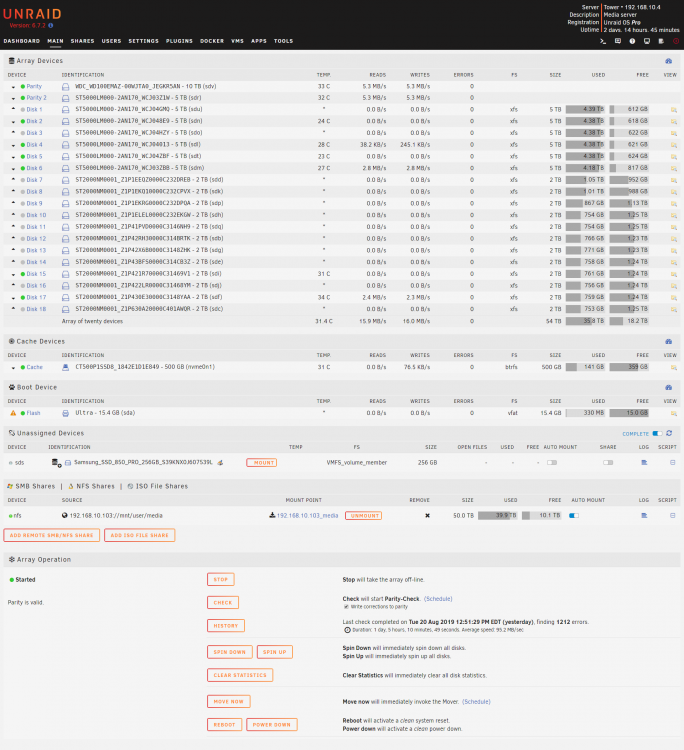Click Add Remote SMB/NFS Share button
Viewport: 684px width, 750px height.
[x=52, y=535]
